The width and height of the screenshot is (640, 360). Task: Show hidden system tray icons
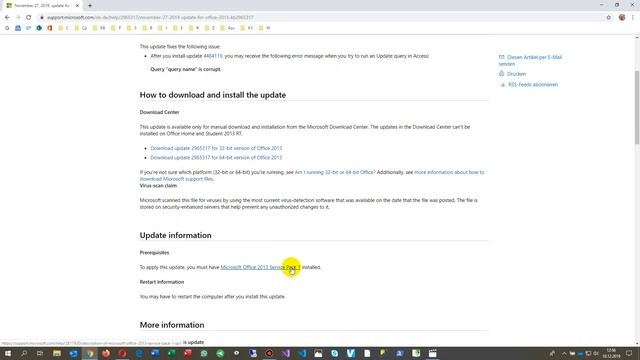pos(564,353)
